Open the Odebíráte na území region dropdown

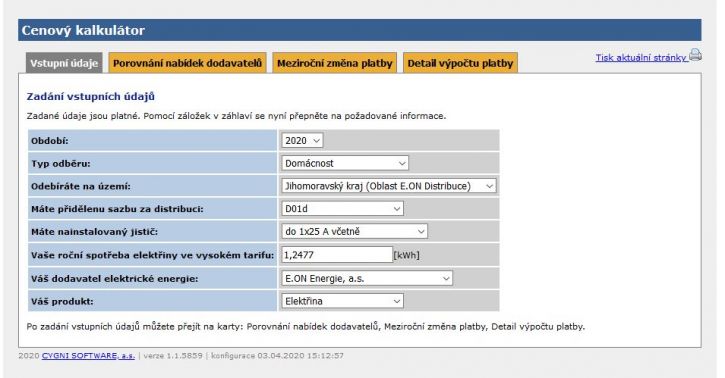click(x=389, y=186)
